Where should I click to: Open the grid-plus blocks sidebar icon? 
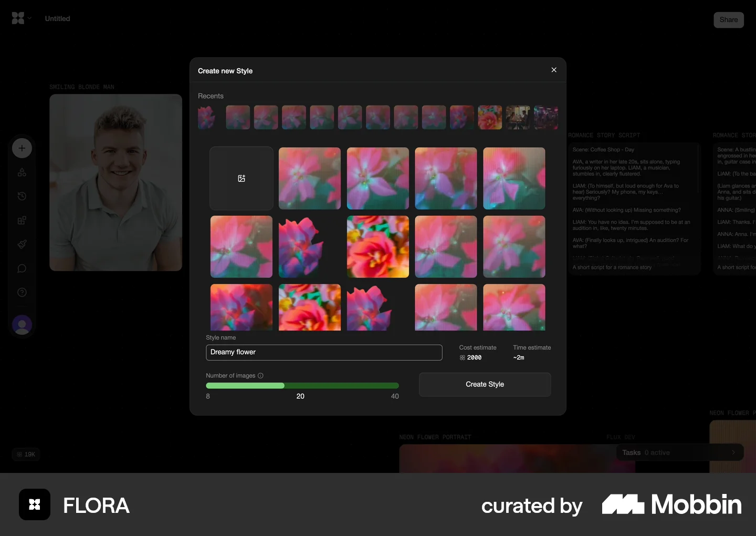22,221
